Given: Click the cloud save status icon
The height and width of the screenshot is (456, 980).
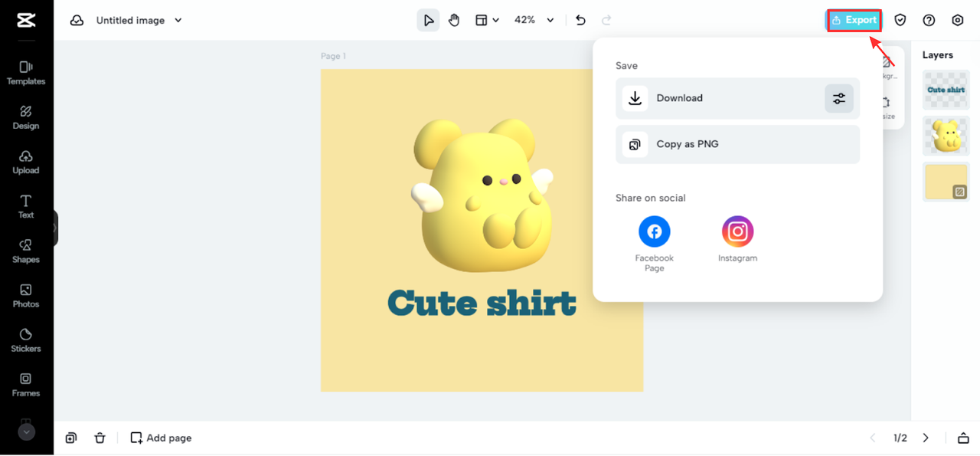Looking at the screenshot, I should click(77, 21).
